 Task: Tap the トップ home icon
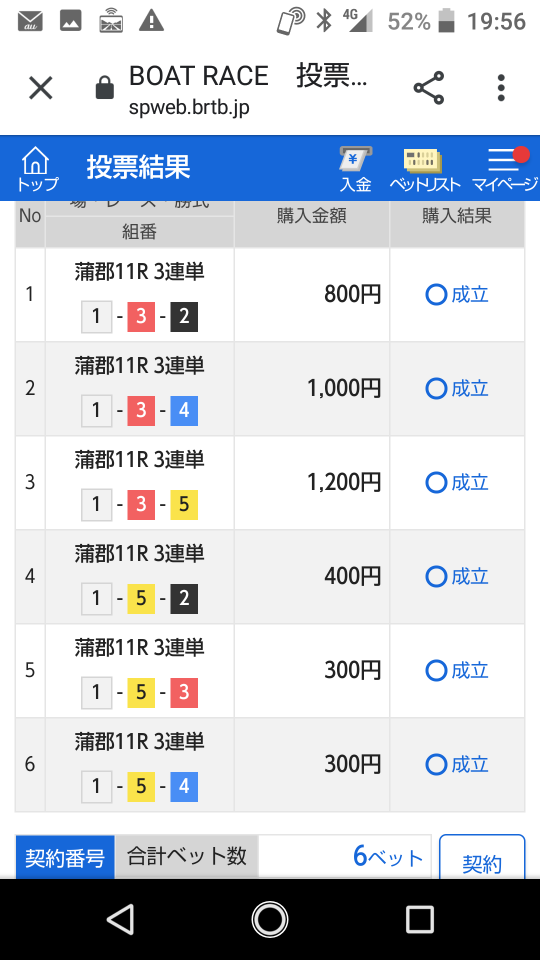pos(37,169)
